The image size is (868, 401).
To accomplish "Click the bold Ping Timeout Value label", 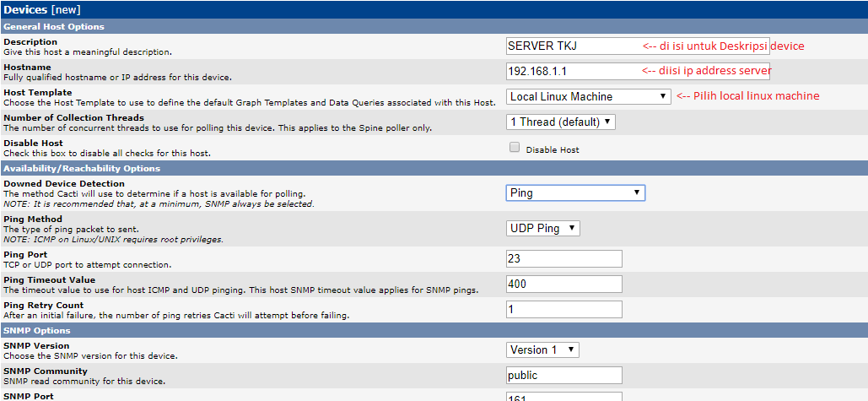I will 49,279.
